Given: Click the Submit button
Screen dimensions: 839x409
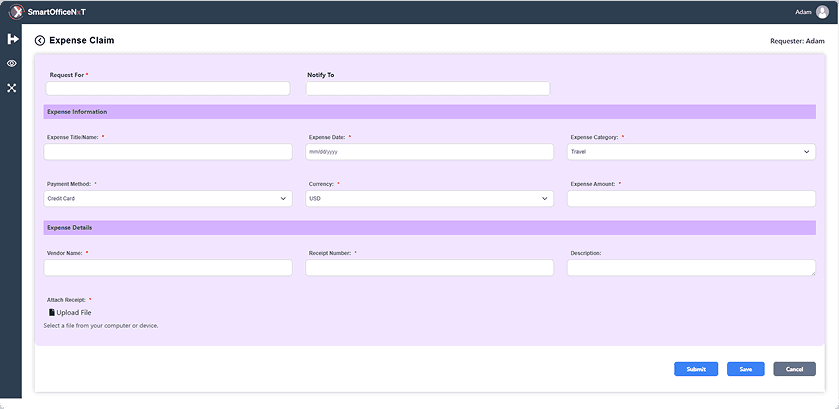Looking at the screenshot, I should pos(696,369).
